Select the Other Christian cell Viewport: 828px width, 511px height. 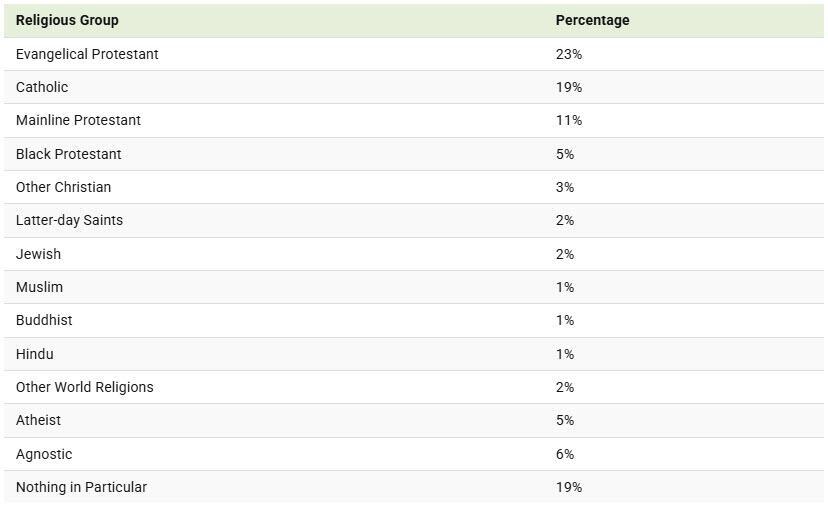[63, 187]
